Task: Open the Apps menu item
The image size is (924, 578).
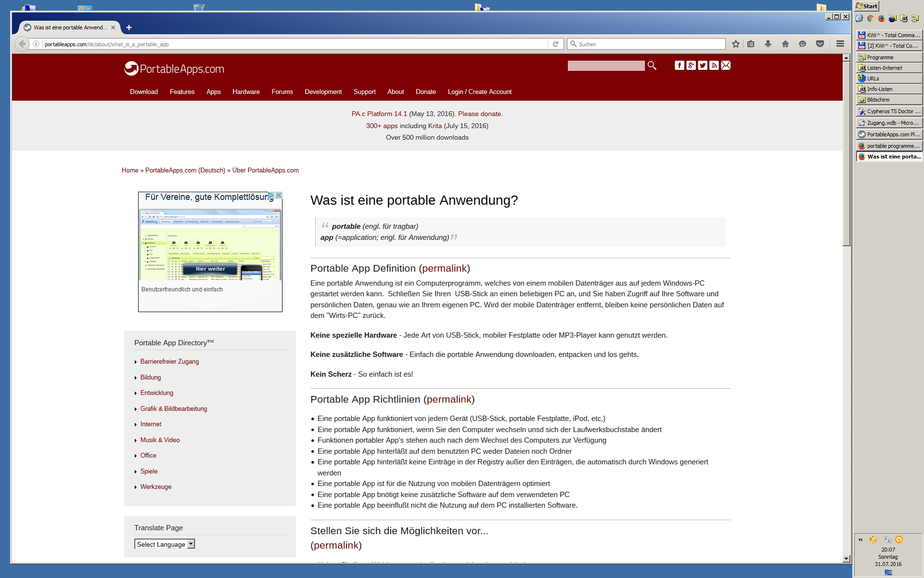Action: pyautogui.click(x=213, y=92)
